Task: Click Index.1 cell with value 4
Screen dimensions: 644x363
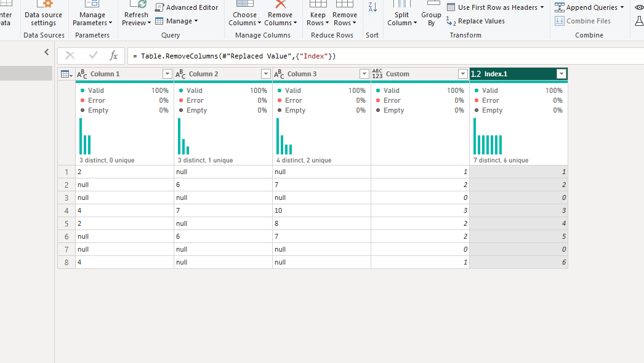Action: coord(519,224)
